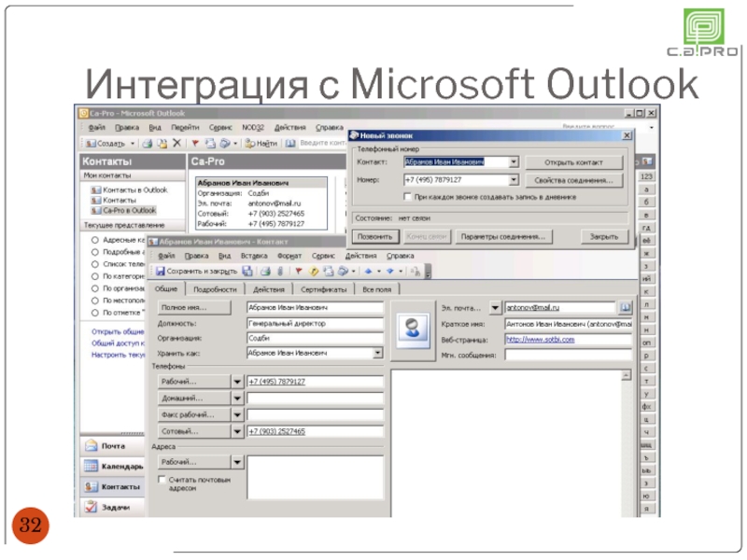Click Свойства соединения button
This screenshot has width=747, height=560.
pos(573,180)
